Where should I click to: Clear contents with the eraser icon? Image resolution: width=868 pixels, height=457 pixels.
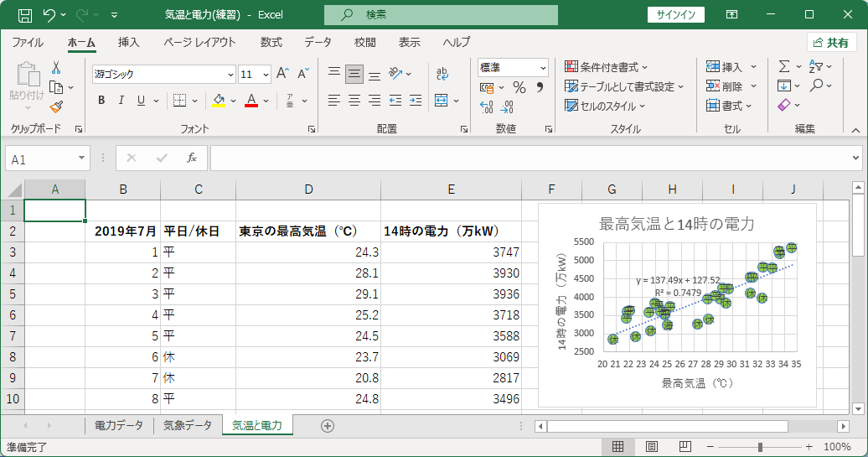pyautogui.click(x=784, y=105)
